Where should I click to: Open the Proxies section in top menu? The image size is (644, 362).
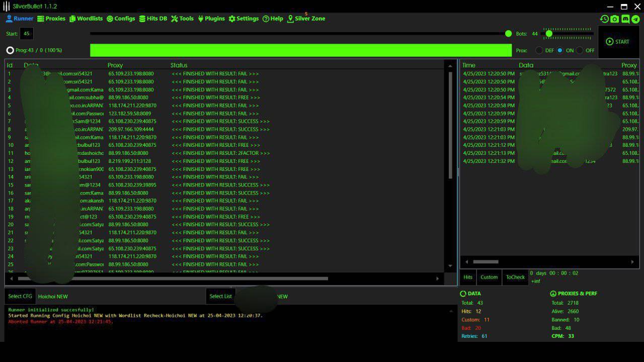click(x=51, y=19)
